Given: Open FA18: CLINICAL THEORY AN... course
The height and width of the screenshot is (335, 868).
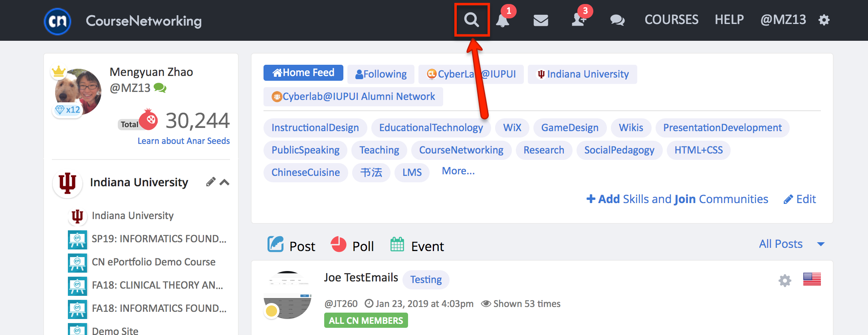Looking at the screenshot, I should coord(157,285).
